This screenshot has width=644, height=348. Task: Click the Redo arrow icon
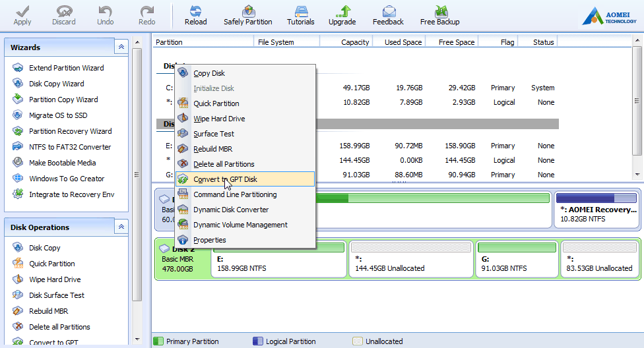(146, 11)
